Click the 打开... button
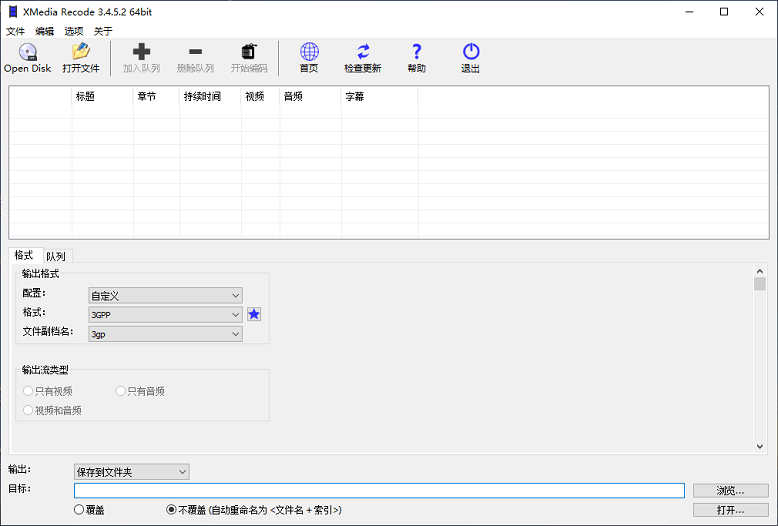This screenshot has width=778, height=526. [x=730, y=510]
